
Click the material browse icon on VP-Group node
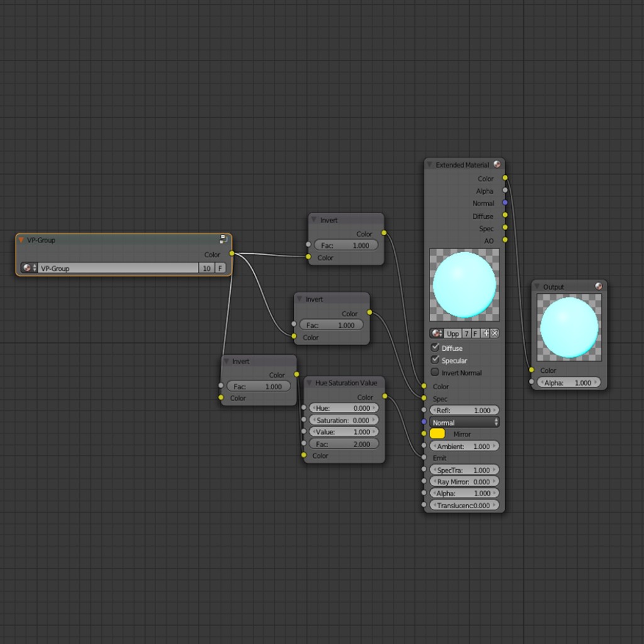point(26,268)
